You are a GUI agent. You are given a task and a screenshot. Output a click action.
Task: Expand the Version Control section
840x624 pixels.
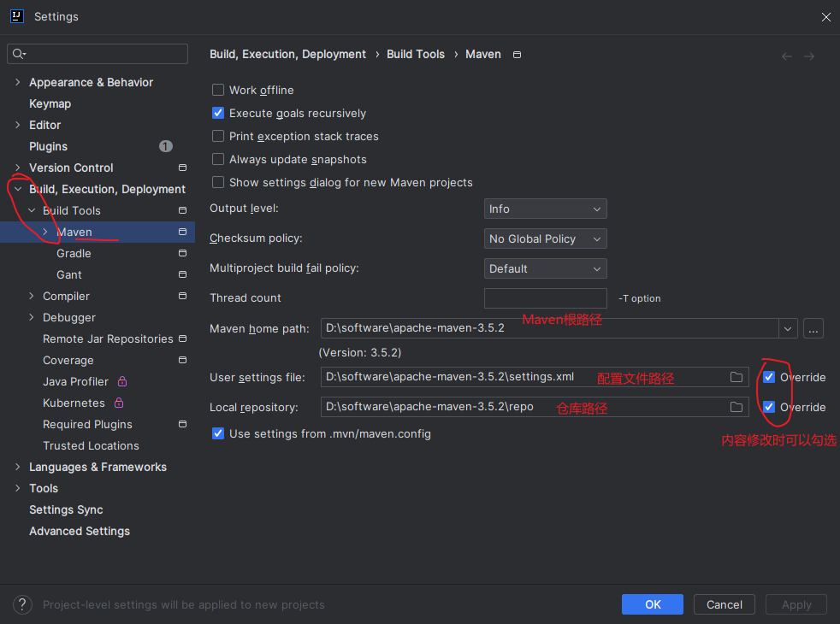[x=18, y=168]
